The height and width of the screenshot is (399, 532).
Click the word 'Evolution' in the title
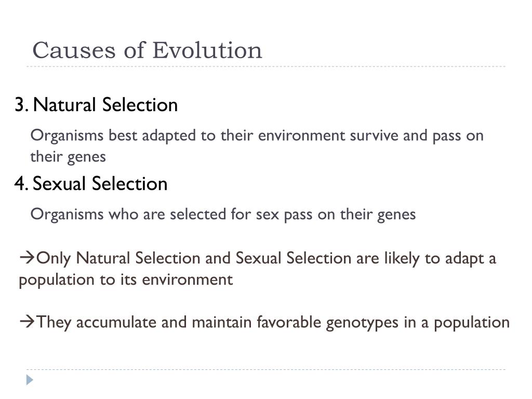pyautogui.click(x=207, y=50)
